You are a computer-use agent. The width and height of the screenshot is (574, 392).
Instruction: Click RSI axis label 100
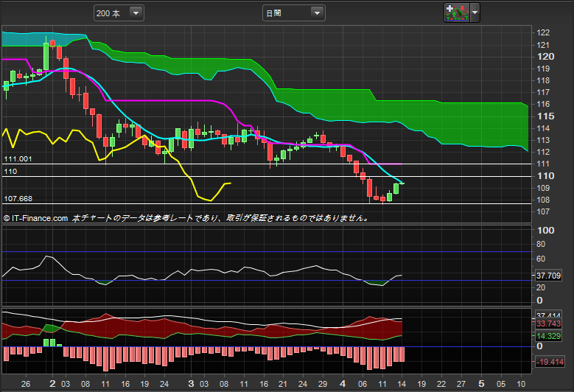point(545,230)
